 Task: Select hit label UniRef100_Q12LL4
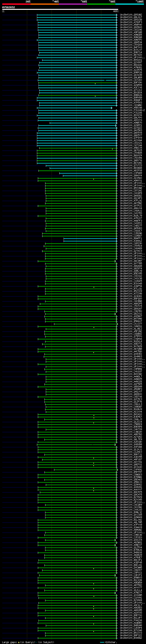pyautogui.click(x=131, y=590)
